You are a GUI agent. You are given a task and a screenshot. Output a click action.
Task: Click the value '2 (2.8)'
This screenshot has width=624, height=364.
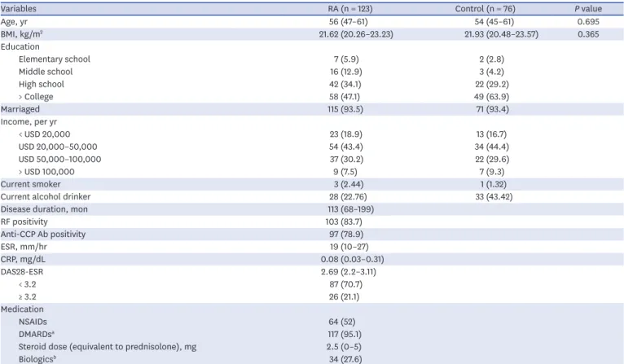(492, 59)
